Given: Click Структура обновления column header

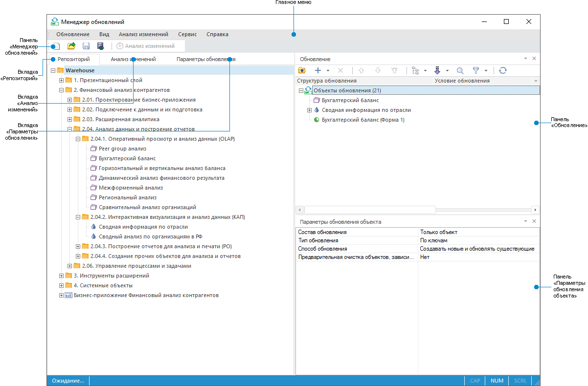Looking at the screenshot, I should [364, 81].
